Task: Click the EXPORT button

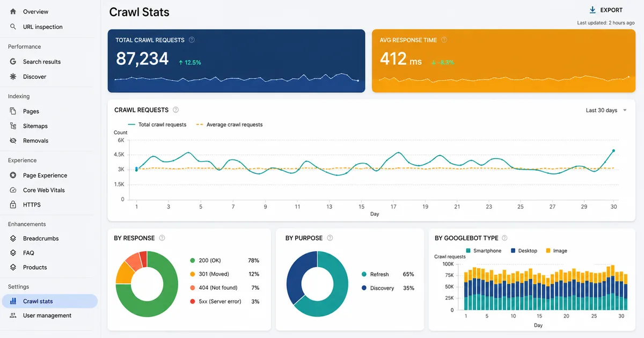Action: [x=606, y=10]
